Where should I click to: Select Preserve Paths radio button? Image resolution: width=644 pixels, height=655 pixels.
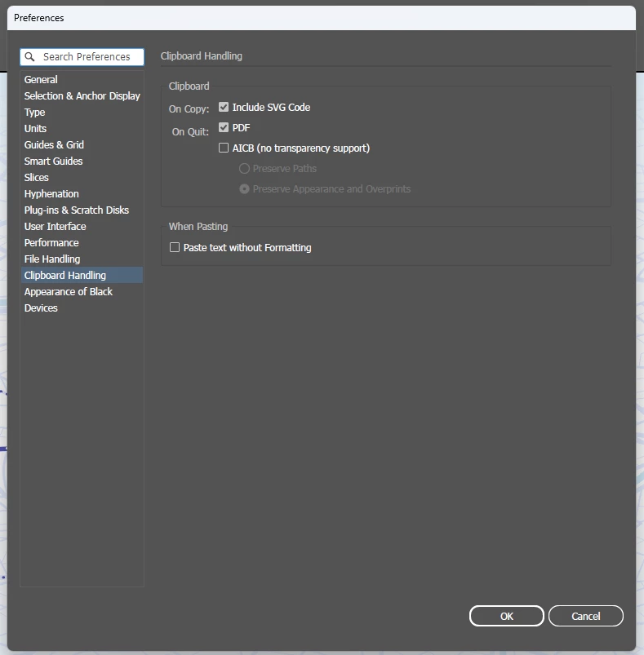tap(244, 168)
